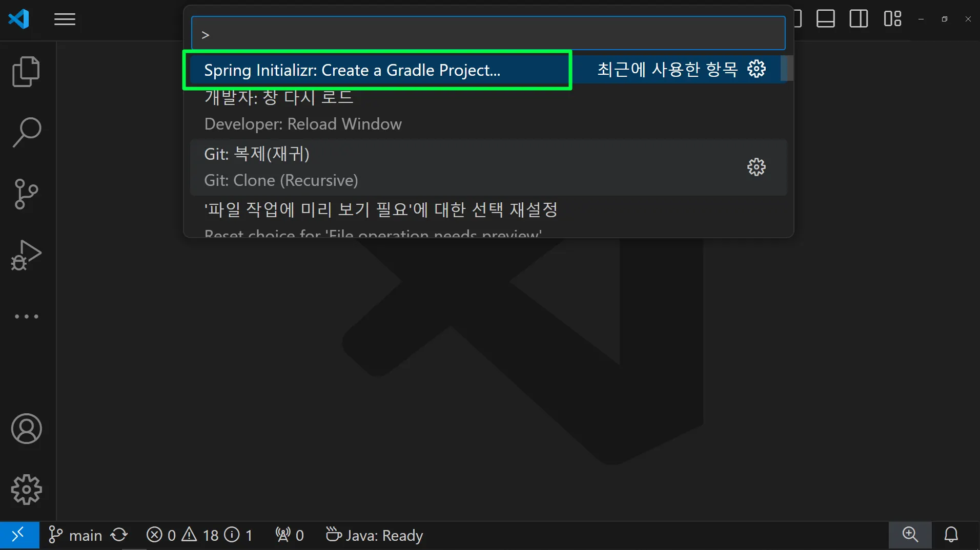Image resolution: width=980 pixels, height=550 pixels.
Task: Open the Search view in activity bar
Action: click(26, 133)
